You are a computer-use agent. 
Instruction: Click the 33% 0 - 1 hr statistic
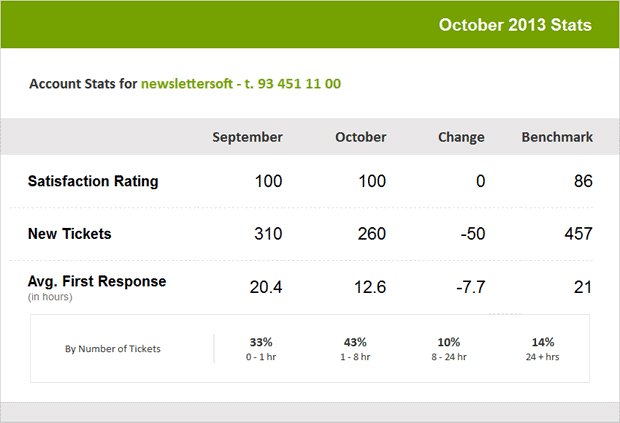tap(261, 349)
